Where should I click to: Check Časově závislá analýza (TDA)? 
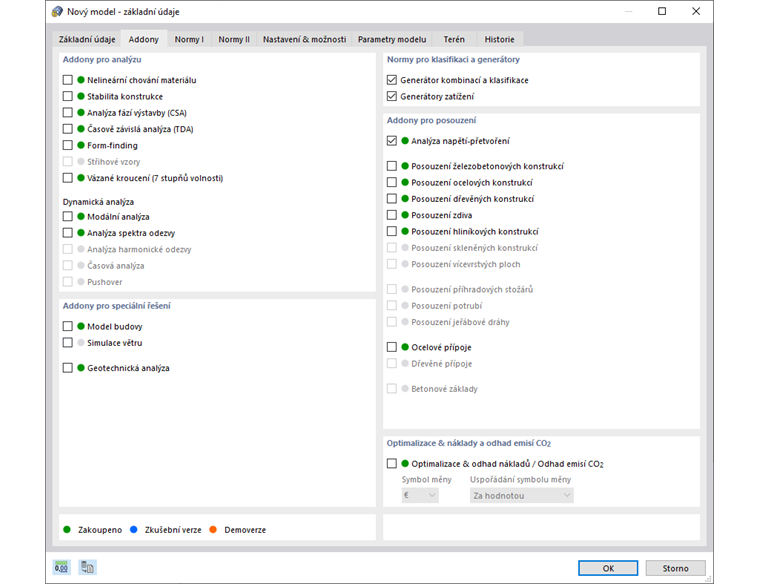67,128
